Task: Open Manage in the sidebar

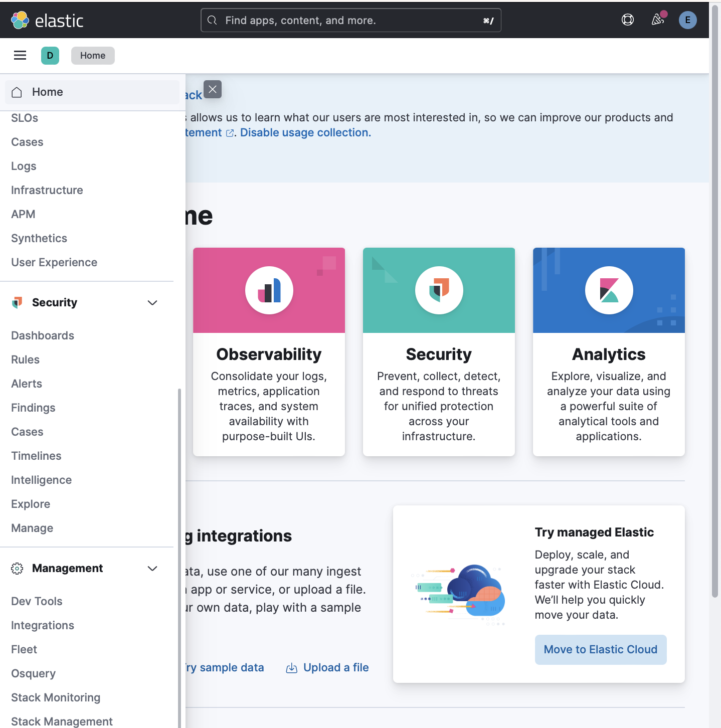Action: [x=32, y=528]
